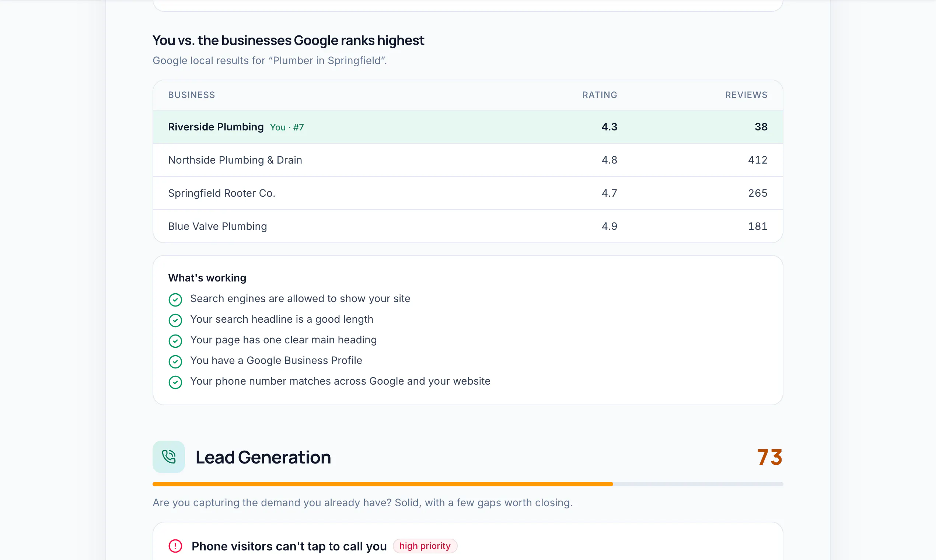Click 'Your search headline is a good length'
This screenshot has height=560, width=936.
pyautogui.click(x=282, y=319)
